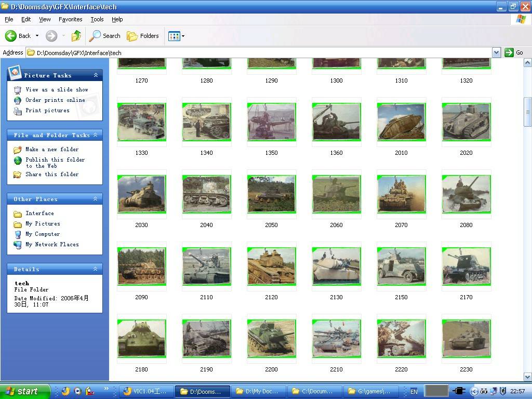Collapse the Details panel
The height and width of the screenshot is (399, 532).
pos(96,269)
